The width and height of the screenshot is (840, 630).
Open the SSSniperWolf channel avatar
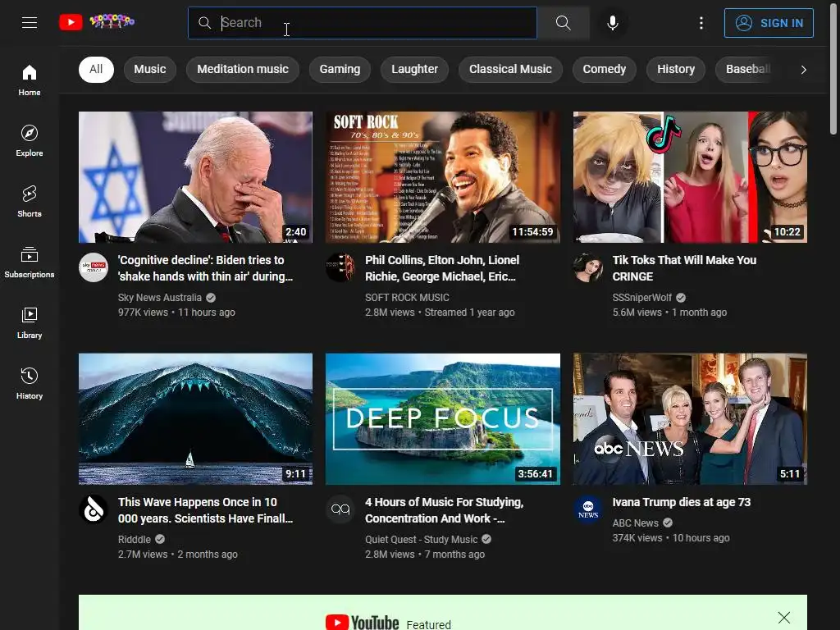coord(587,267)
